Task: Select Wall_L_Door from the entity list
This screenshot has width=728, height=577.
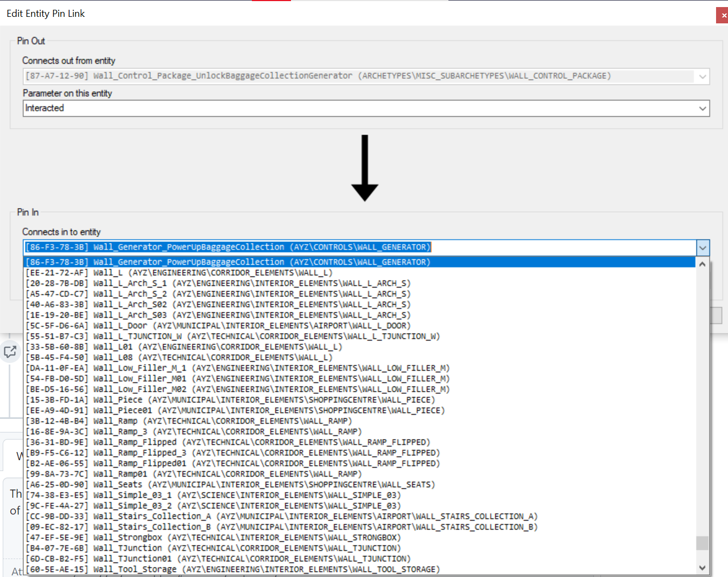Action: click(x=217, y=325)
